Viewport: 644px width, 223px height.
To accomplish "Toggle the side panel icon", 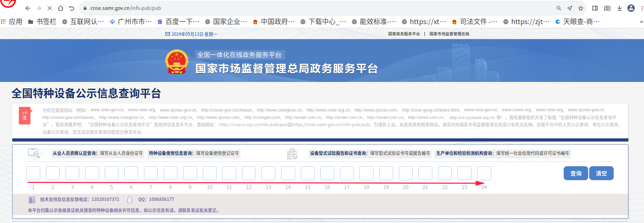I will [x=595, y=8].
